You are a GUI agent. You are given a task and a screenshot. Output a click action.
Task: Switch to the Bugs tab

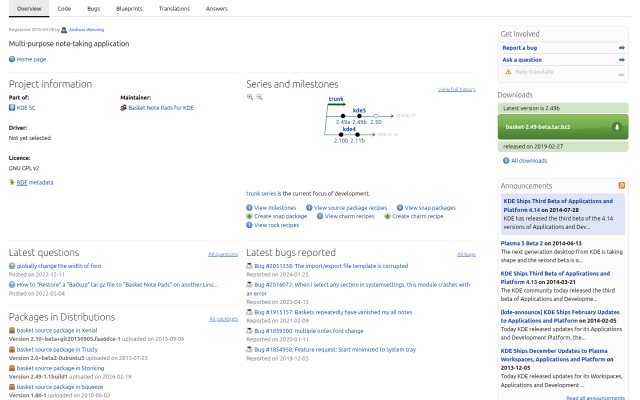coord(93,9)
